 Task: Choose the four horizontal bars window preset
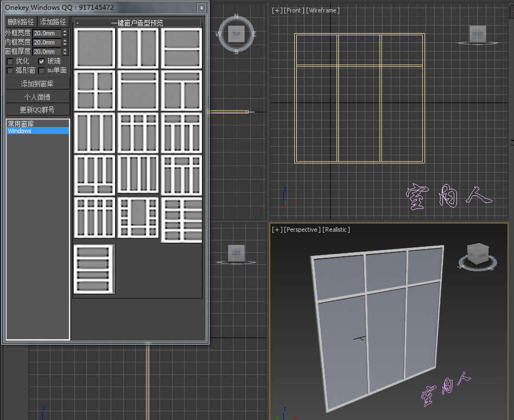click(94, 269)
